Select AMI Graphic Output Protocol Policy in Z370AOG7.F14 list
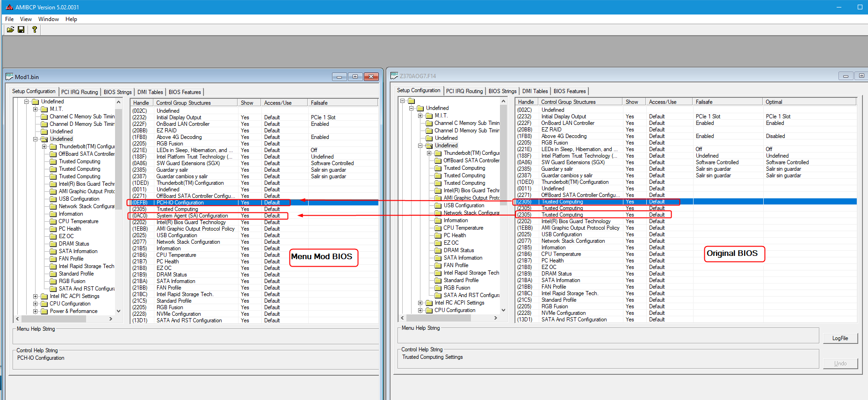Screen dimensions: 868x400 pos(686,228)
